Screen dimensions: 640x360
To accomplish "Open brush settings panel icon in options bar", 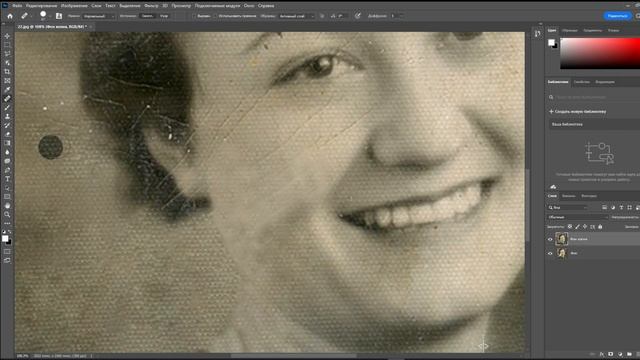I will click(x=59, y=16).
